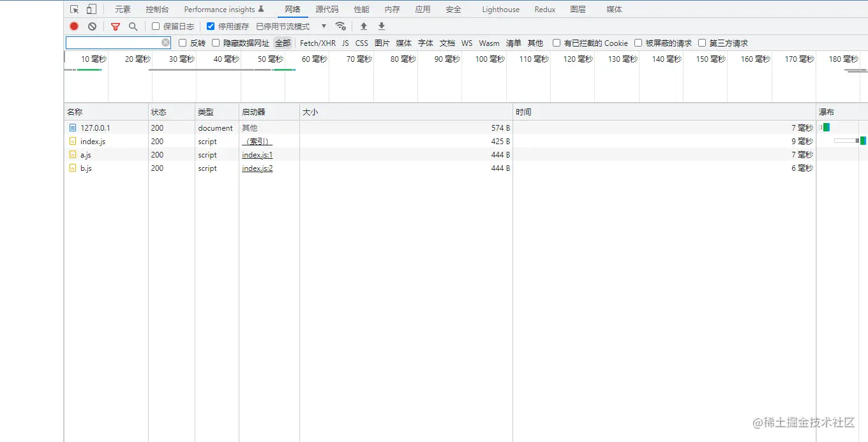Click the script icon beside index.js
The height and width of the screenshot is (442, 868).
point(73,141)
